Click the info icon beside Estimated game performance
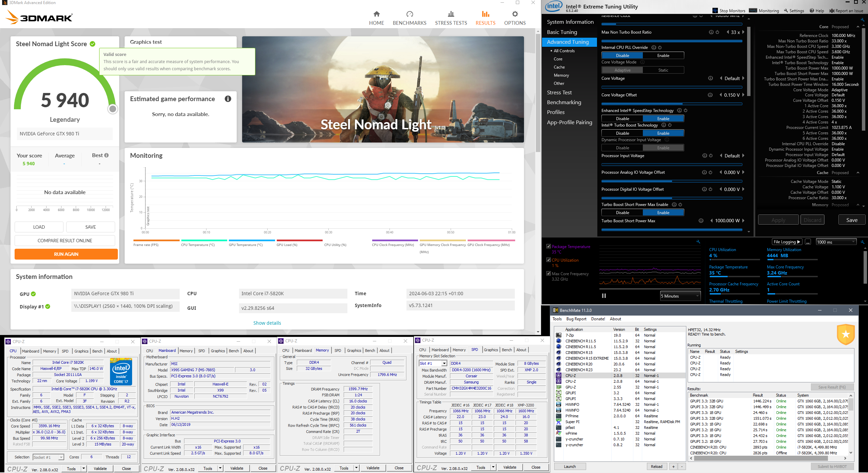Viewport: 868px width, 473px height. [228, 99]
